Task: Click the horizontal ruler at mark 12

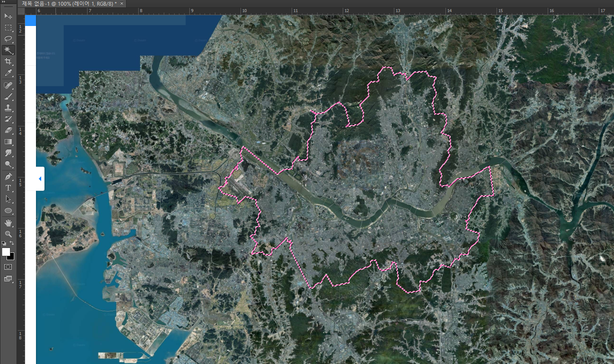Action: [x=347, y=11]
